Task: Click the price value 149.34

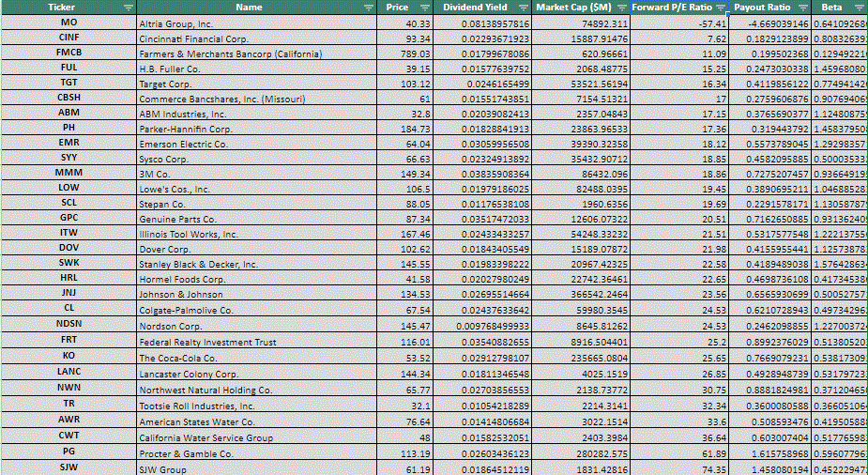Action: coord(405,172)
